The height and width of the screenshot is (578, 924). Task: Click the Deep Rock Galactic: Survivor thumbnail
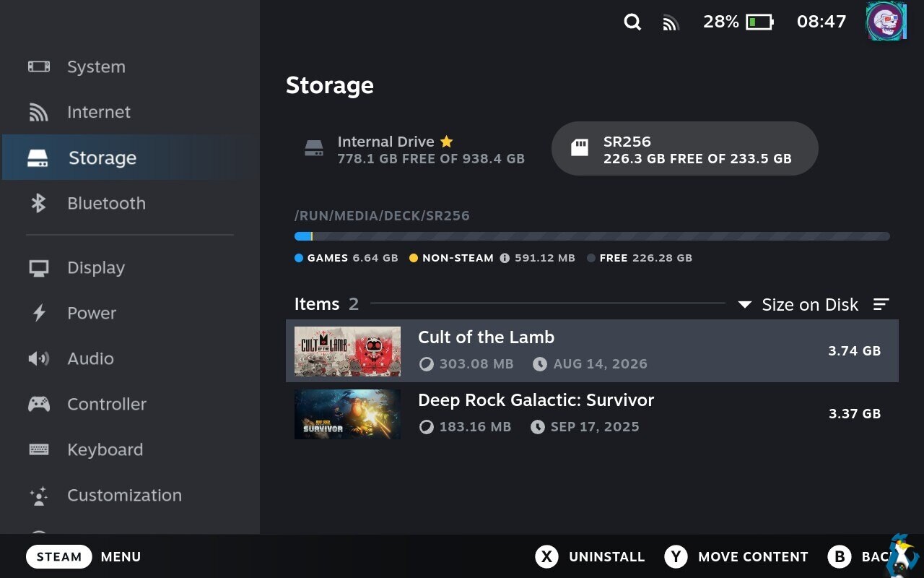pos(347,414)
